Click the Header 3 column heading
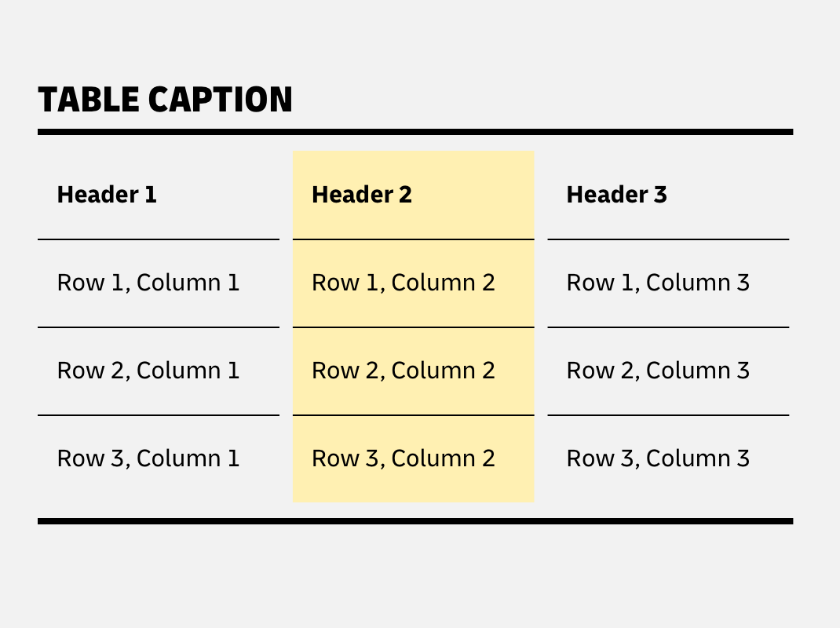The width and height of the screenshot is (840, 628). 616,195
